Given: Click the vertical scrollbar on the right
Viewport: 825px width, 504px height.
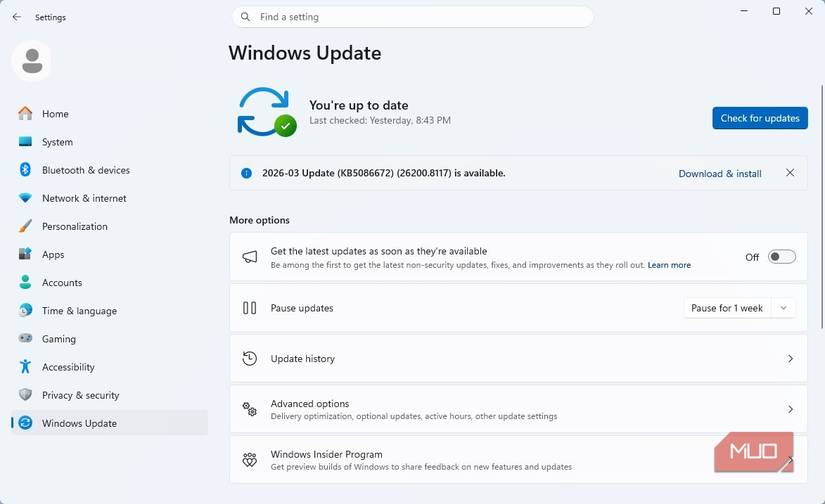Looking at the screenshot, I should tap(822, 207).
